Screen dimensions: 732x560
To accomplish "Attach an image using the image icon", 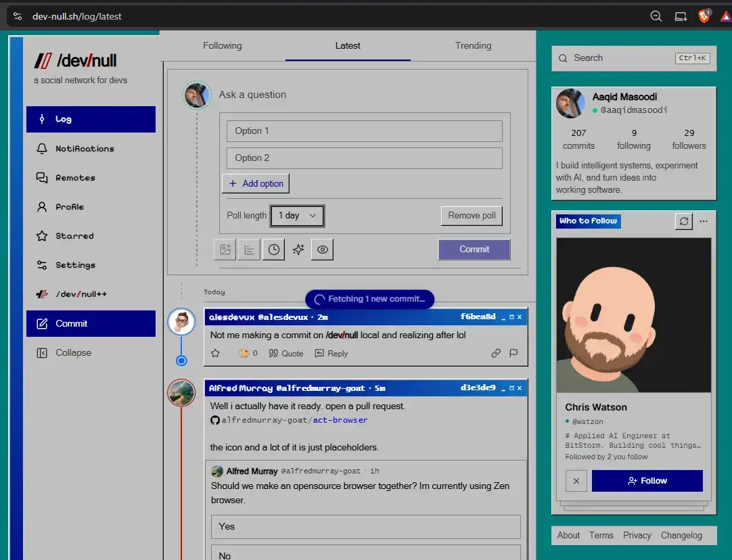I will 225,250.
